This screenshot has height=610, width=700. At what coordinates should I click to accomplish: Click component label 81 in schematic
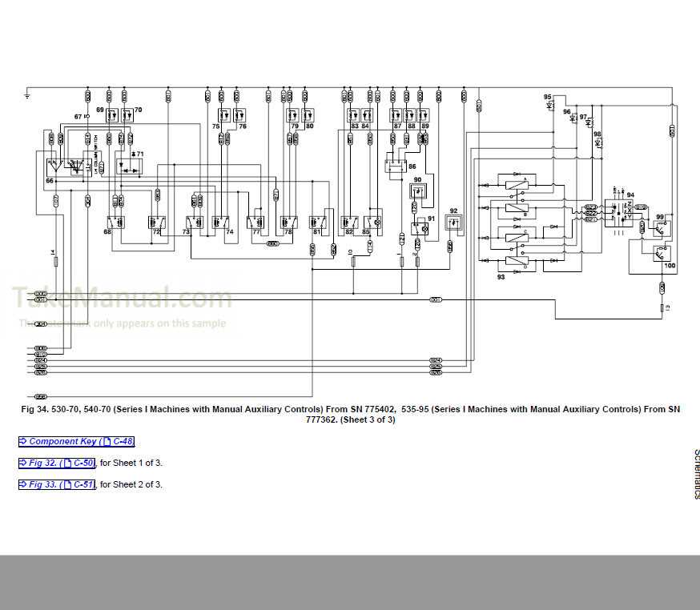(316, 231)
